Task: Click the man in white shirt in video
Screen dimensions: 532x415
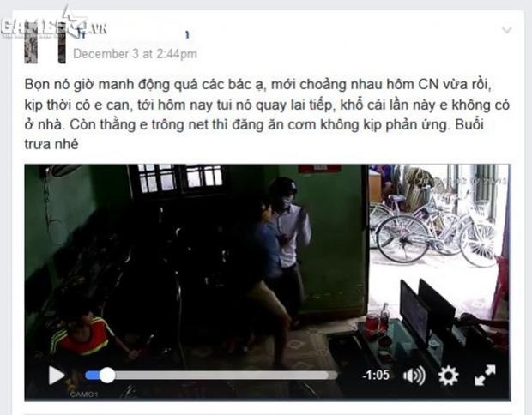Action: (291, 238)
